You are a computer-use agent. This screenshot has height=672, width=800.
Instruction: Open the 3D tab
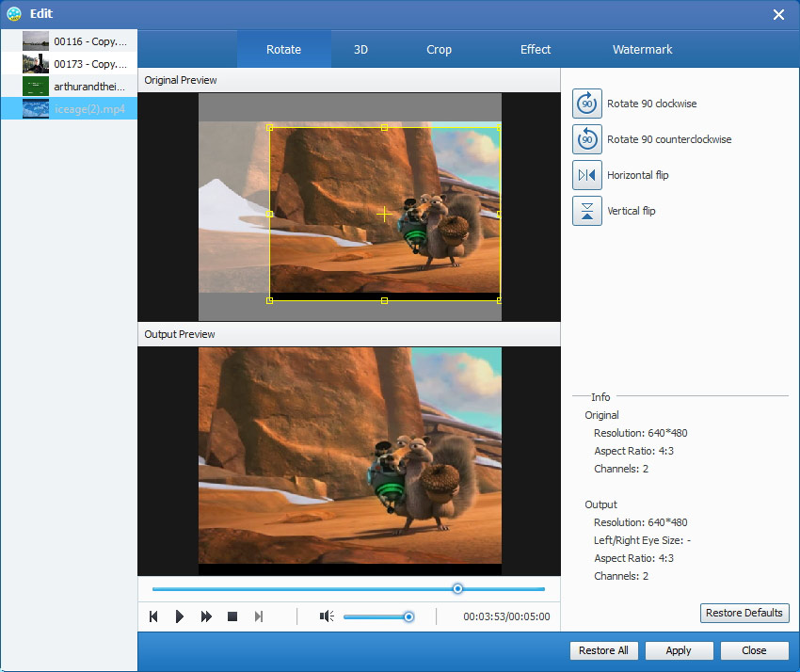(360, 50)
